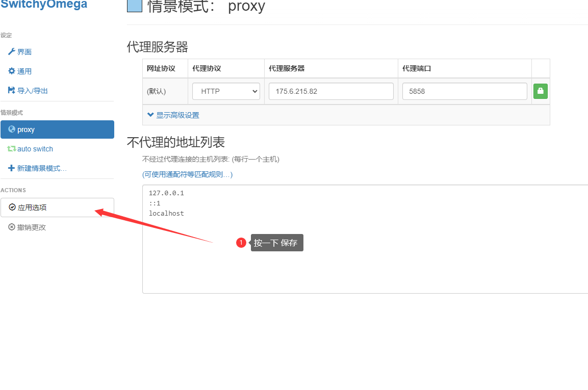The image size is (588, 390).
Task: Click the gear icon beside 通用
Action: tap(12, 71)
